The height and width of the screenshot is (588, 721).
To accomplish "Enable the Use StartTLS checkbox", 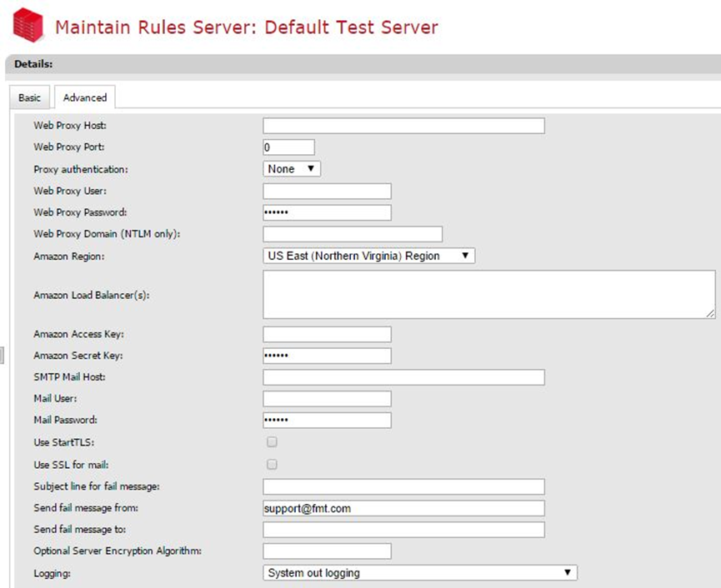I will (272, 442).
